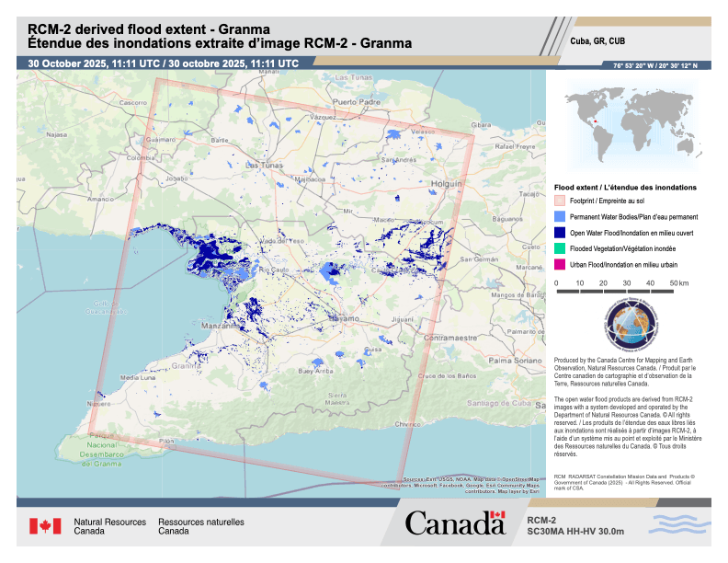Click the 50 km scale bar
The image size is (728, 563).
620,291
